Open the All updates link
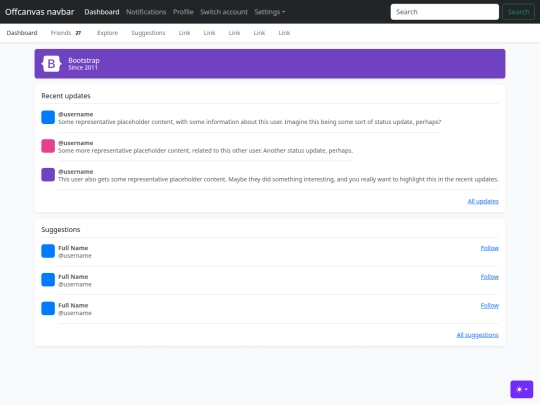540x405 pixels. [483, 201]
